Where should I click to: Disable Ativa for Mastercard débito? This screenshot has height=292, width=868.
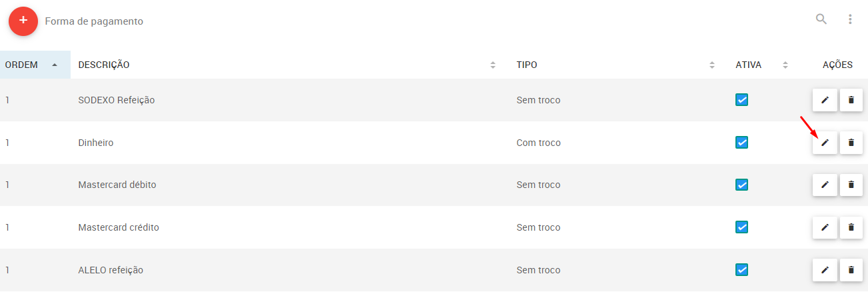pos(741,185)
